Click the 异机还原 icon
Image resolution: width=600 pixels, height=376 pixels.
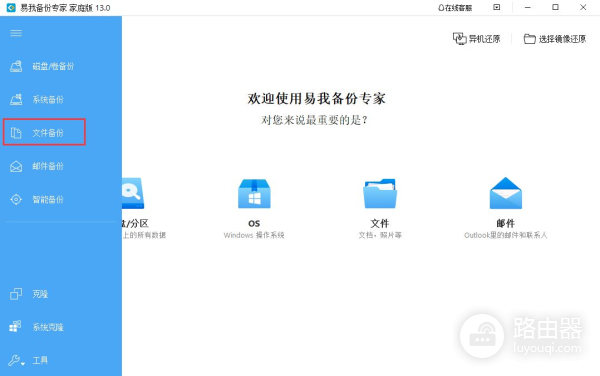[460, 38]
